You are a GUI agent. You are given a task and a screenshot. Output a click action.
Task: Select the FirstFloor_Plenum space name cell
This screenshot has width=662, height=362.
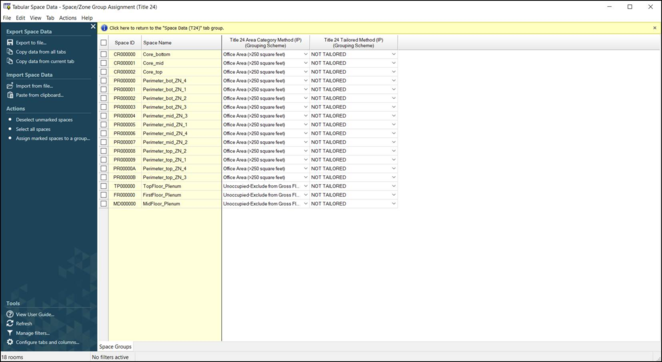[x=181, y=195]
